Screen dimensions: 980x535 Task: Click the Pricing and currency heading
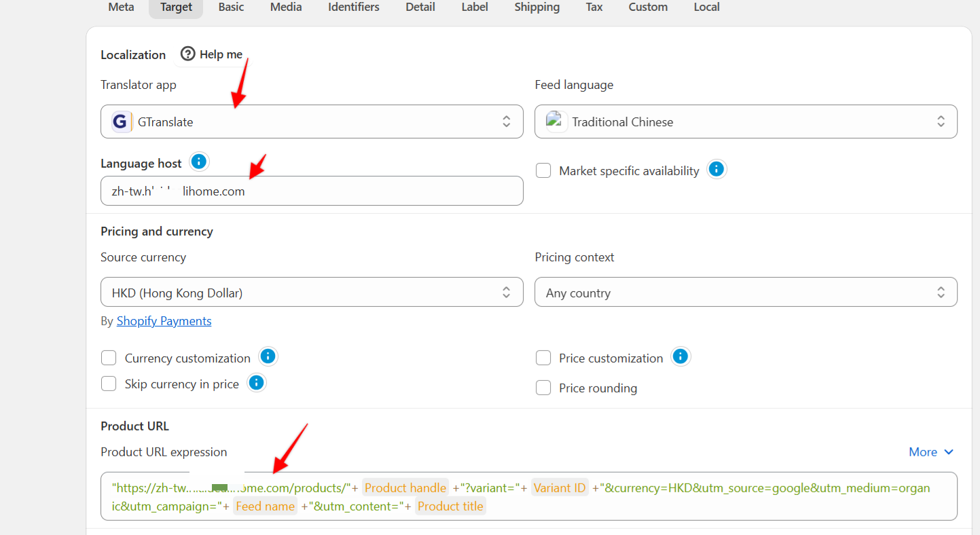point(157,232)
